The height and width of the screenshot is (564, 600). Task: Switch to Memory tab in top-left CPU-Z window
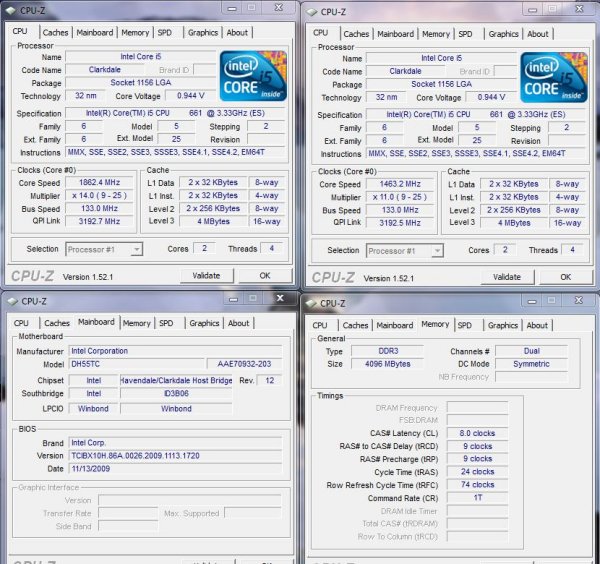[135, 33]
